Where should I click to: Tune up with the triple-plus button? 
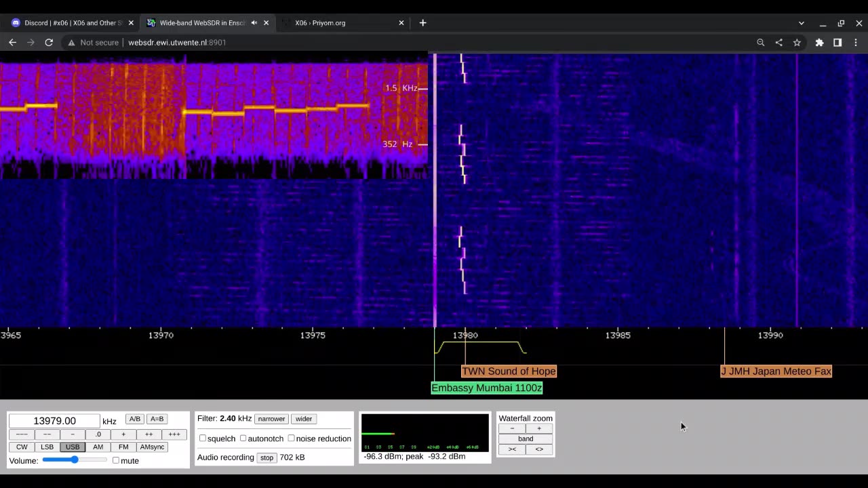174,434
